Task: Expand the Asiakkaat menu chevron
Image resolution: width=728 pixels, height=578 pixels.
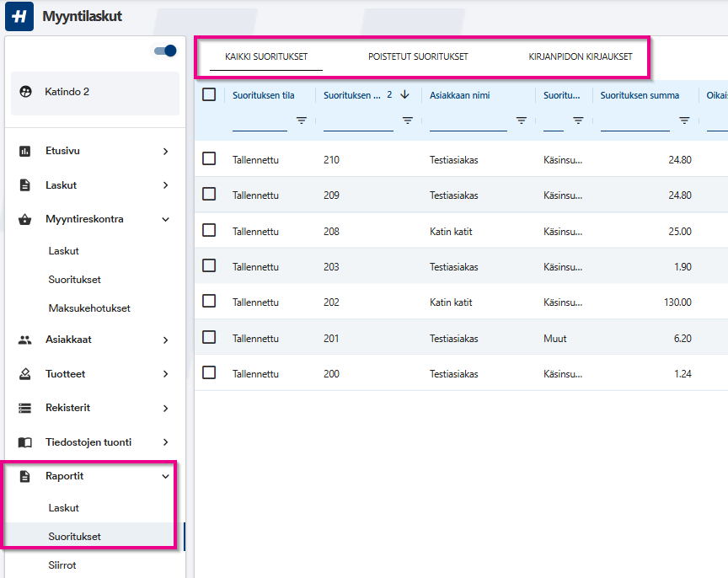Action: pos(166,340)
